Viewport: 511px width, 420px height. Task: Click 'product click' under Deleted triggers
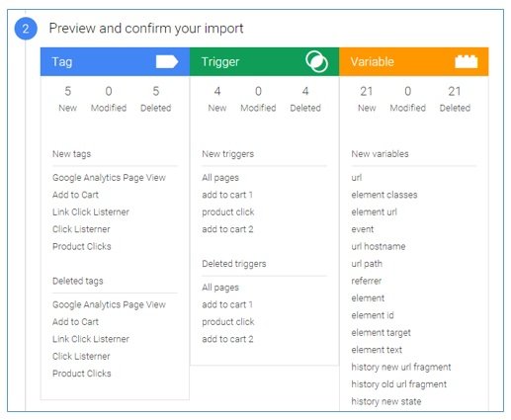click(x=228, y=322)
